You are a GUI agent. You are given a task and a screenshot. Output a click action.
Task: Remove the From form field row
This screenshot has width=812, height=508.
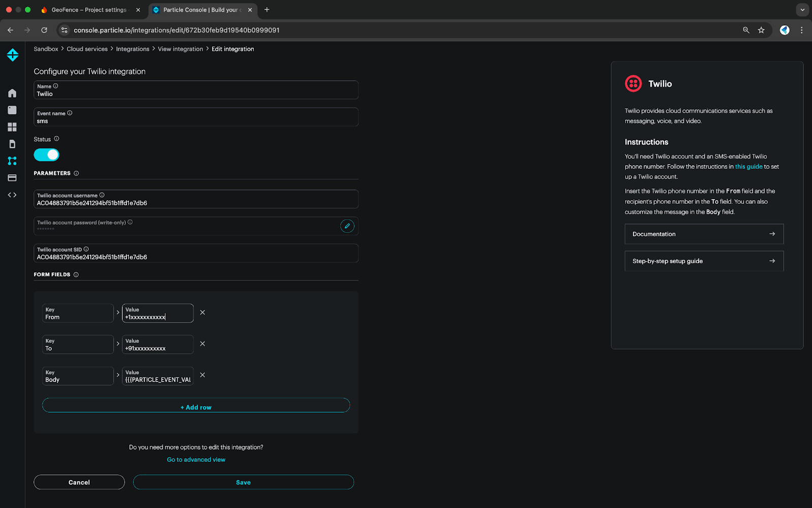(x=202, y=312)
